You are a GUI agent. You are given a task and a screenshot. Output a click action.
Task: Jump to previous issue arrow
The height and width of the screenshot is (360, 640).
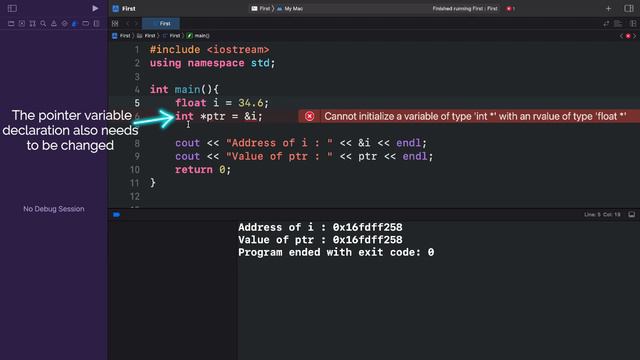click(x=621, y=36)
